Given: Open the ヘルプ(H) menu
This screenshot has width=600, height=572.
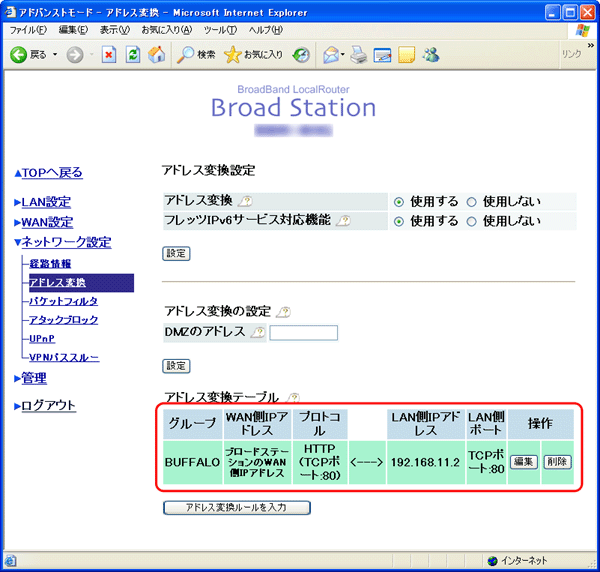Looking at the screenshot, I should pyautogui.click(x=266, y=30).
